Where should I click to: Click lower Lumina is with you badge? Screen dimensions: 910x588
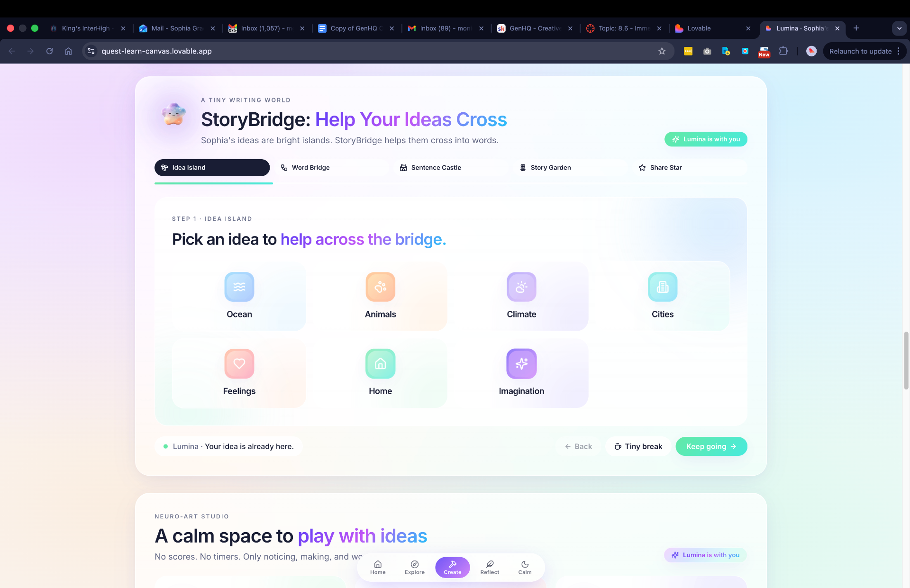pyautogui.click(x=706, y=555)
